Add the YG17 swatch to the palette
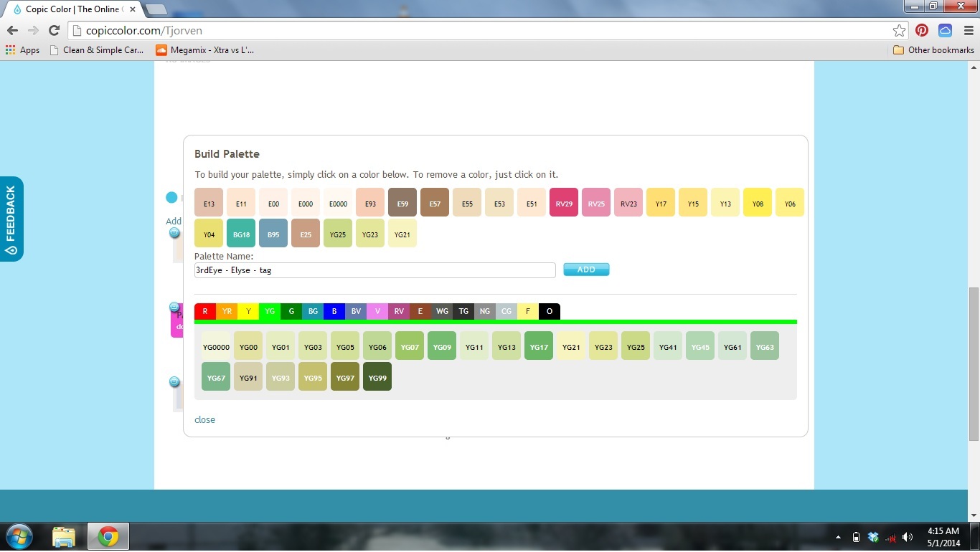This screenshot has height=552, width=980. click(539, 346)
